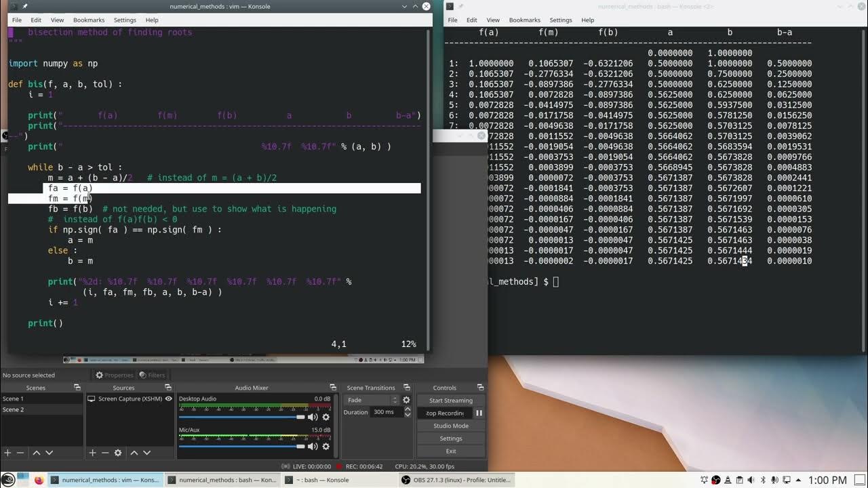Click Exit in OBS Controls
Viewport: 868px width, 488px height.
[x=450, y=451]
